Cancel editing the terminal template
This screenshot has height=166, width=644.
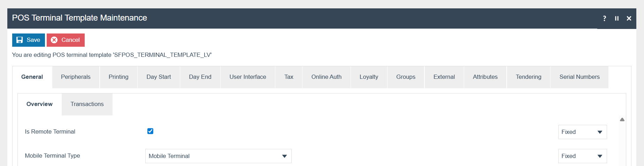pos(66,40)
